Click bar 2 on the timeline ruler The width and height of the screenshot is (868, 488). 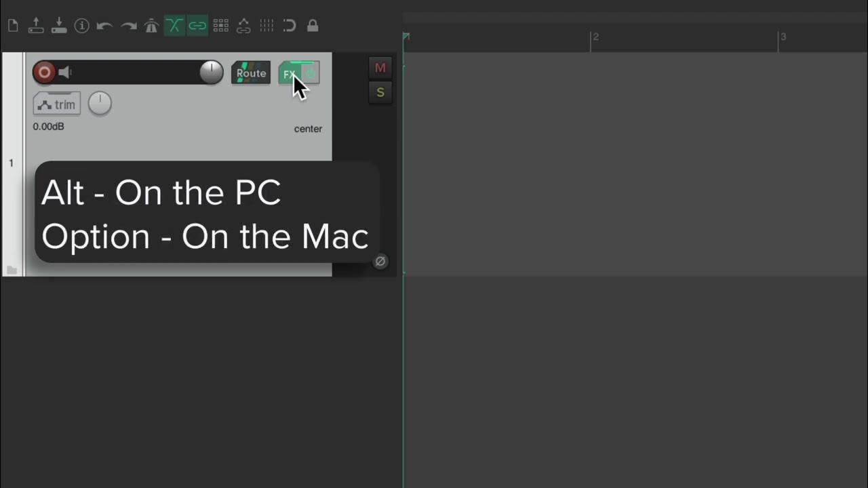click(595, 37)
